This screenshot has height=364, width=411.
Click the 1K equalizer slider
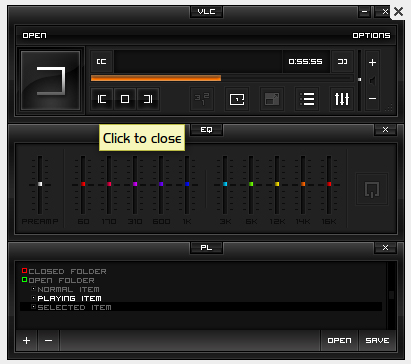tap(187, 185)
